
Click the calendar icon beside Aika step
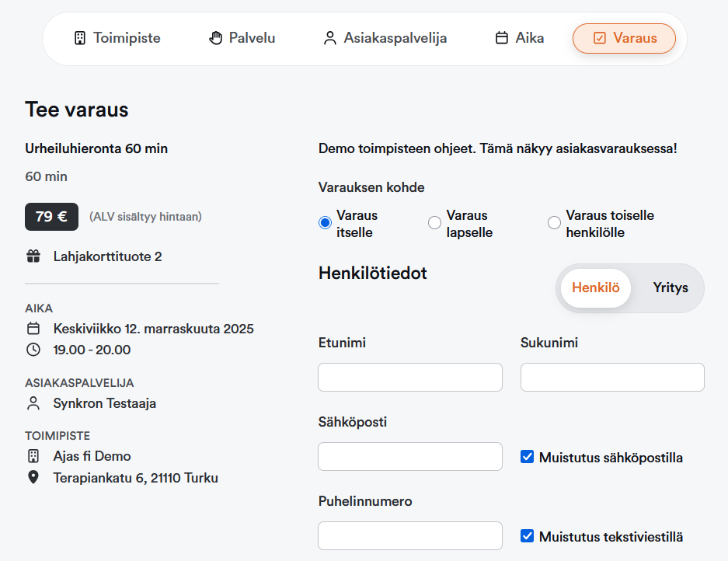502,38
